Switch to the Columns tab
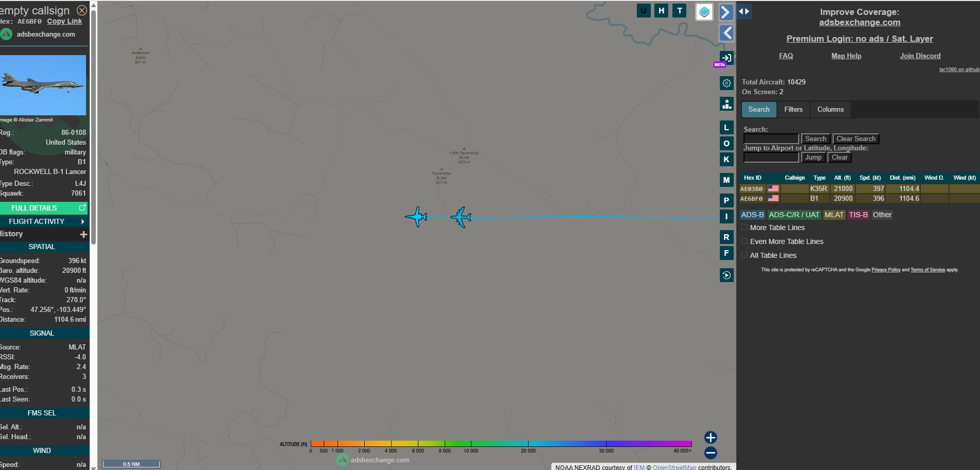 [x=831, y=109]
